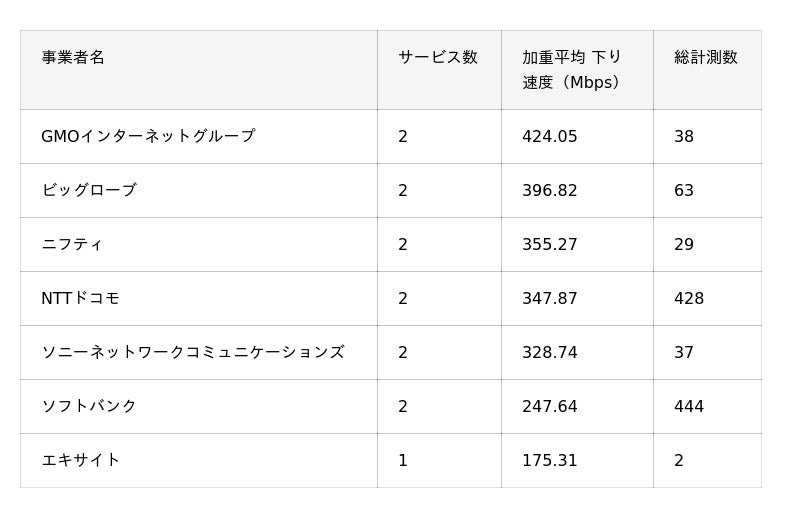Click the 424.05 speed value
Screen dimensions: 800x518
pyautogui.click(x=549, y=136)
